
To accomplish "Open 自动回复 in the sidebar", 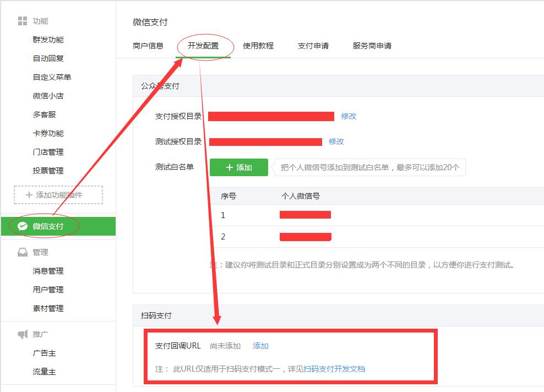I will tap(48, 58).
